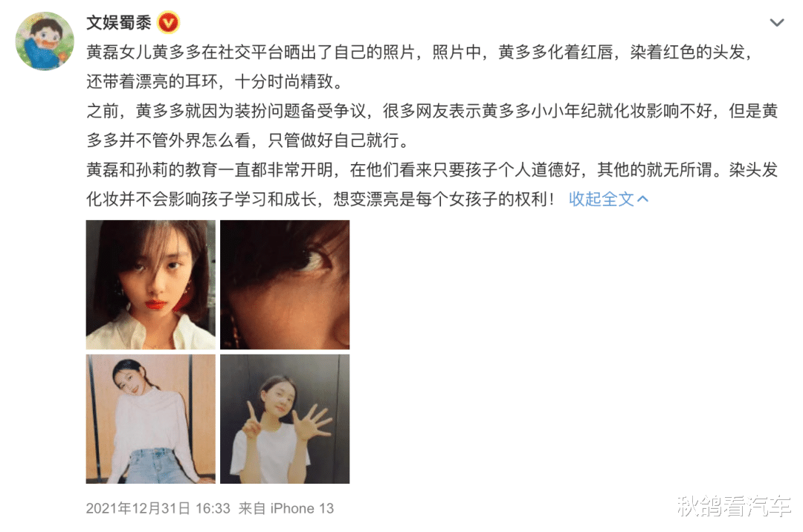
Task: View the peace-sign pose photo
Action: [x=285, y=419]
